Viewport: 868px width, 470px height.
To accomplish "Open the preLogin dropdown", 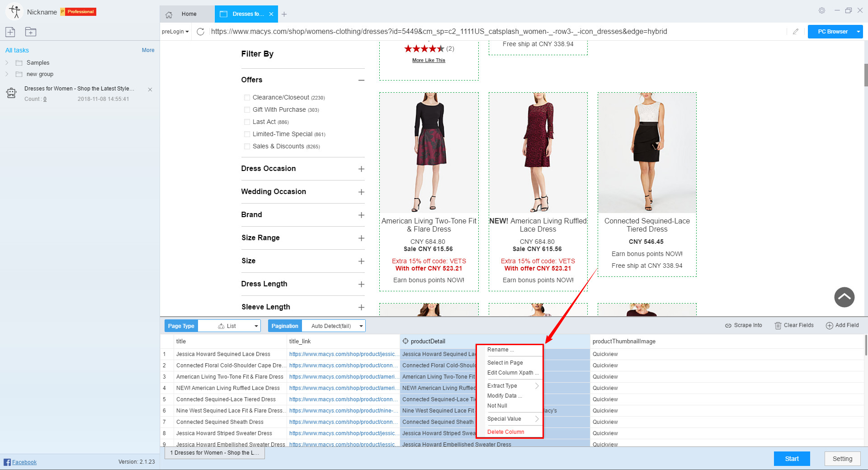I will [175, 32].
